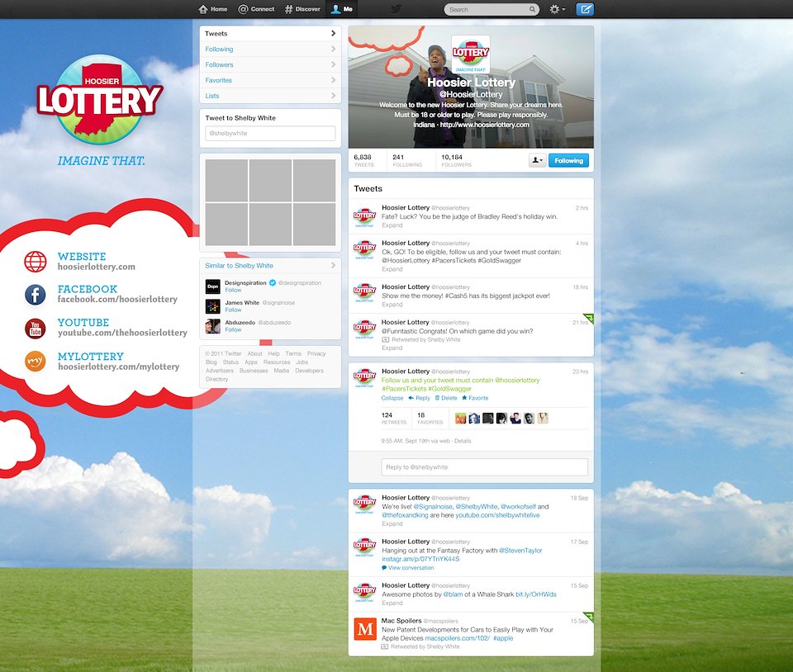Delete the expanded tweet

point(446,398)
